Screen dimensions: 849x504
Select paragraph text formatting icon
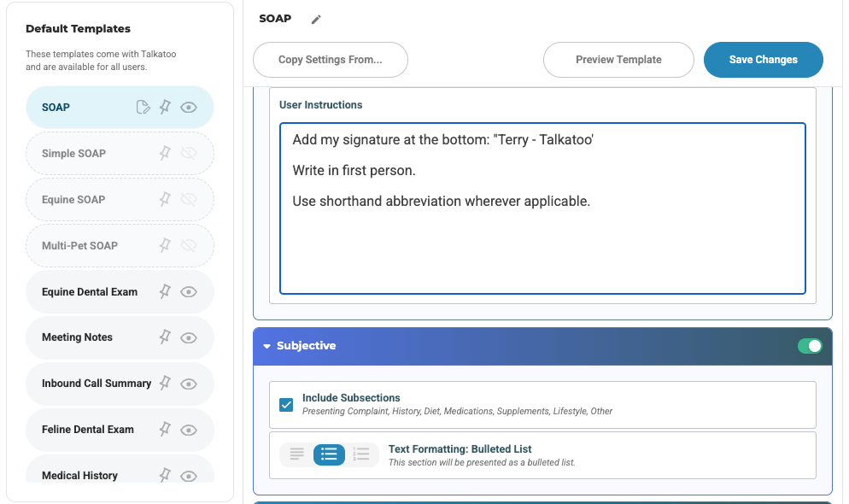296,454
